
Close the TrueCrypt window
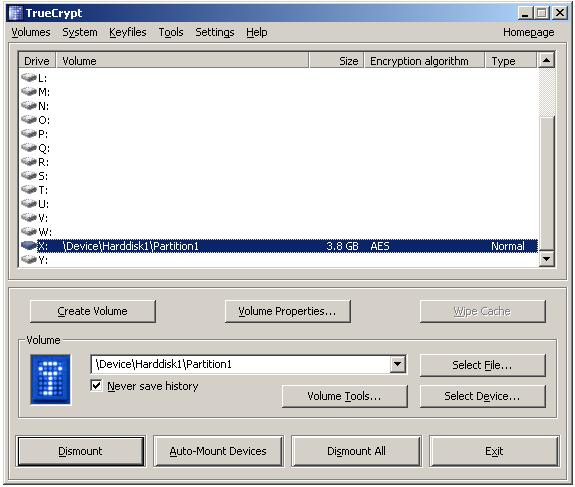tap(560, 13)
